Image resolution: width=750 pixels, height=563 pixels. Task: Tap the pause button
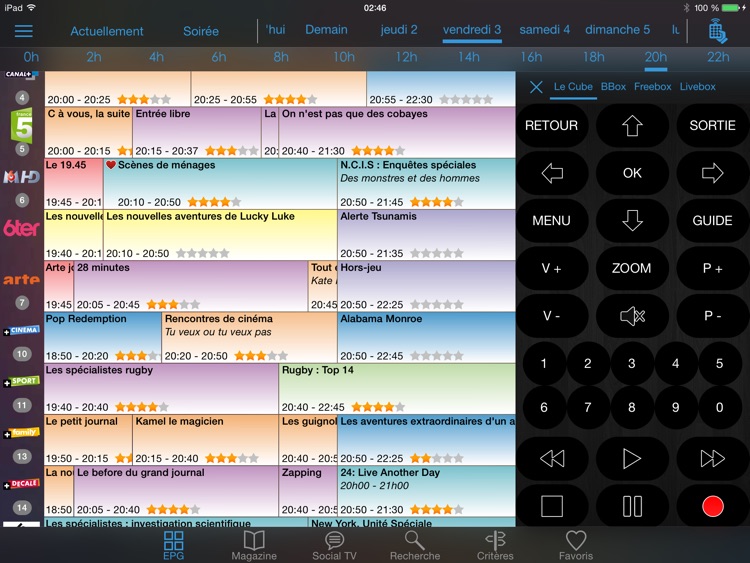pyautogui.click(x=632, y=506)
